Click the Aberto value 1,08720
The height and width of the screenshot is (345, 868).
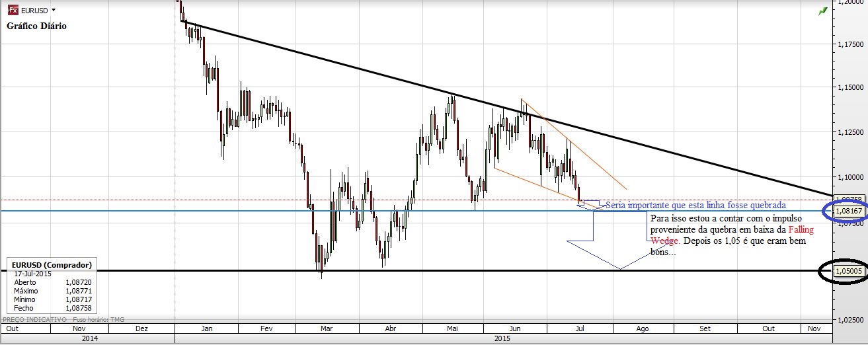(x=77, y=282)
